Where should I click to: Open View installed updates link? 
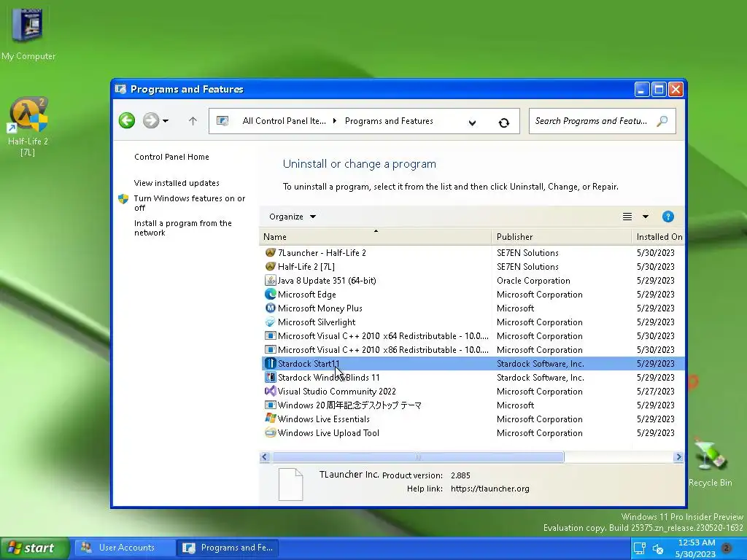(177, 183)
